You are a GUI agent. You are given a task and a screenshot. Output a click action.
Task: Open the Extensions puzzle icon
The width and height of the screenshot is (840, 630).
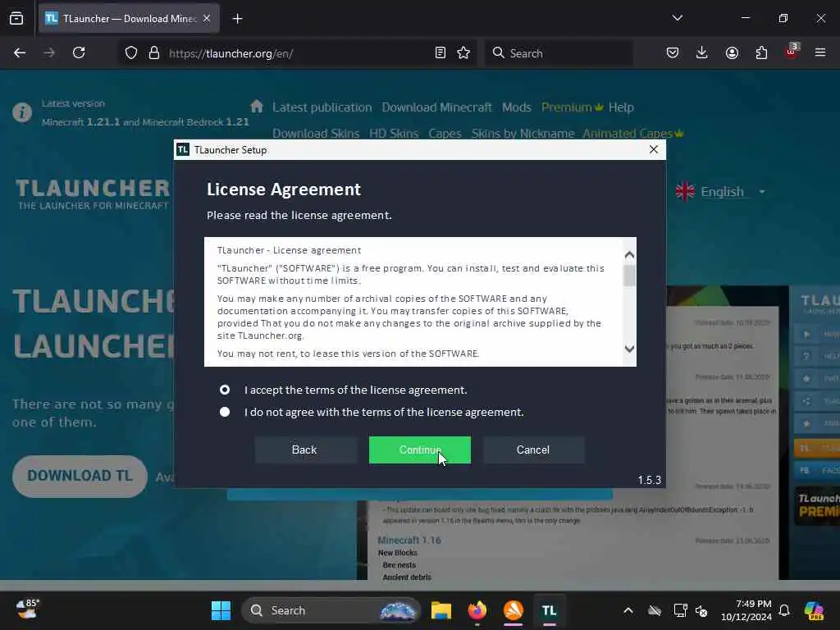coord(761,52)
